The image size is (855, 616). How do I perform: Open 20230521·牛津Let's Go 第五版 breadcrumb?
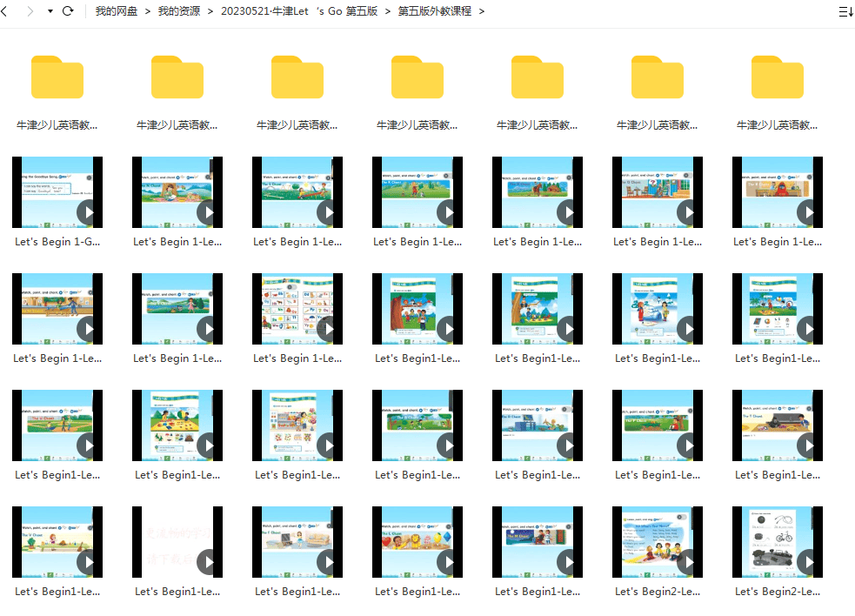[x=299, y=11]
